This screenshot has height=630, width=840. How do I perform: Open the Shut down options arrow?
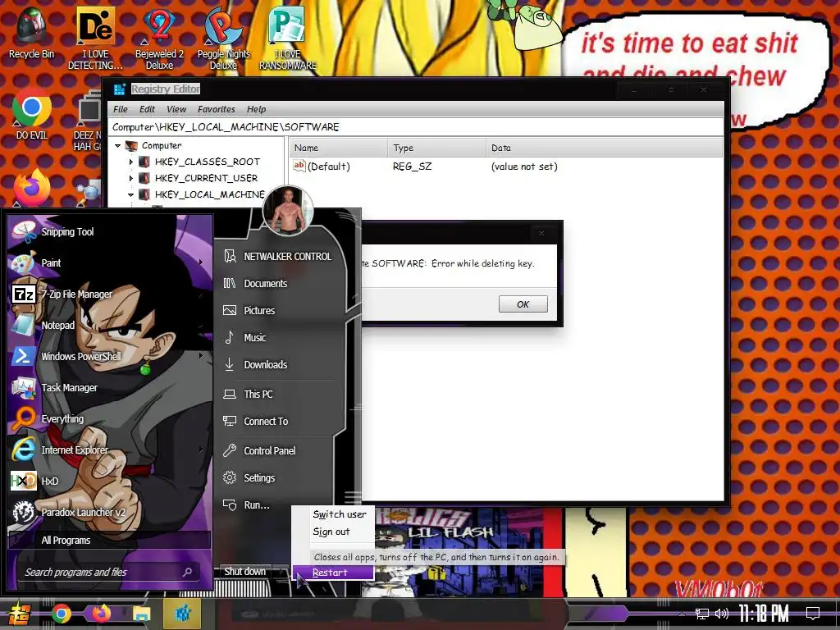[x=282, y=572]
